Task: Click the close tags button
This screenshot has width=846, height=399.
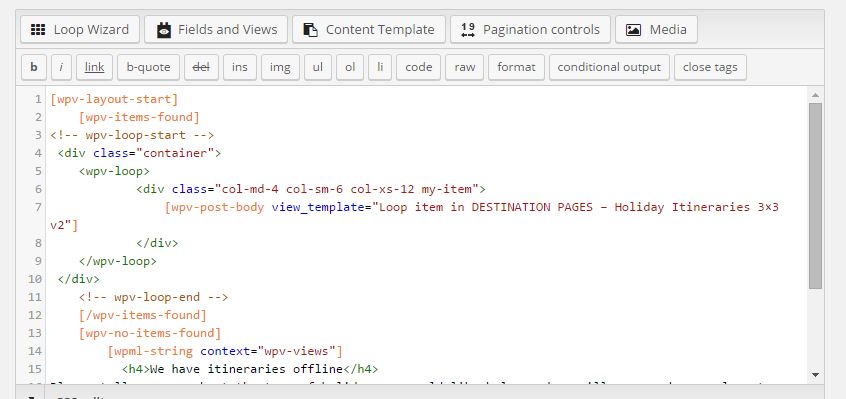Action: pos(710,67)
